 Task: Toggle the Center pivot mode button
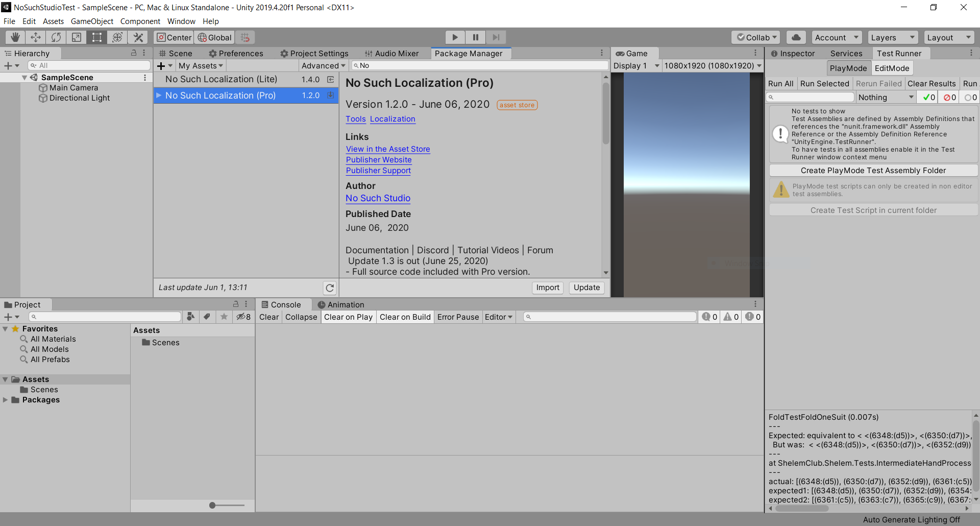pos(173,37)
